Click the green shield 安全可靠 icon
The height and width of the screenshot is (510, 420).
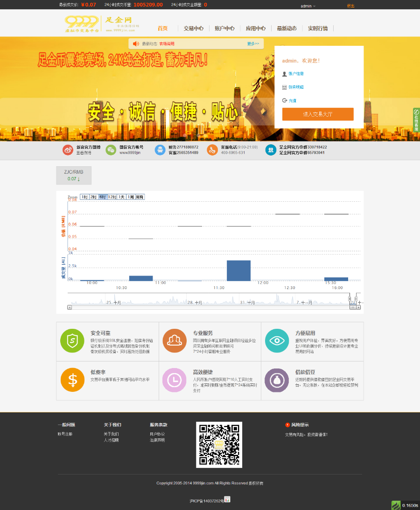tap(72, 341)
